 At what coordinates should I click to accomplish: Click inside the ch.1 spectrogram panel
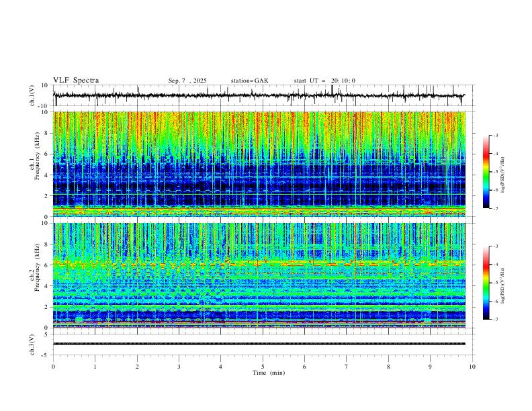(x=259, y=164)
